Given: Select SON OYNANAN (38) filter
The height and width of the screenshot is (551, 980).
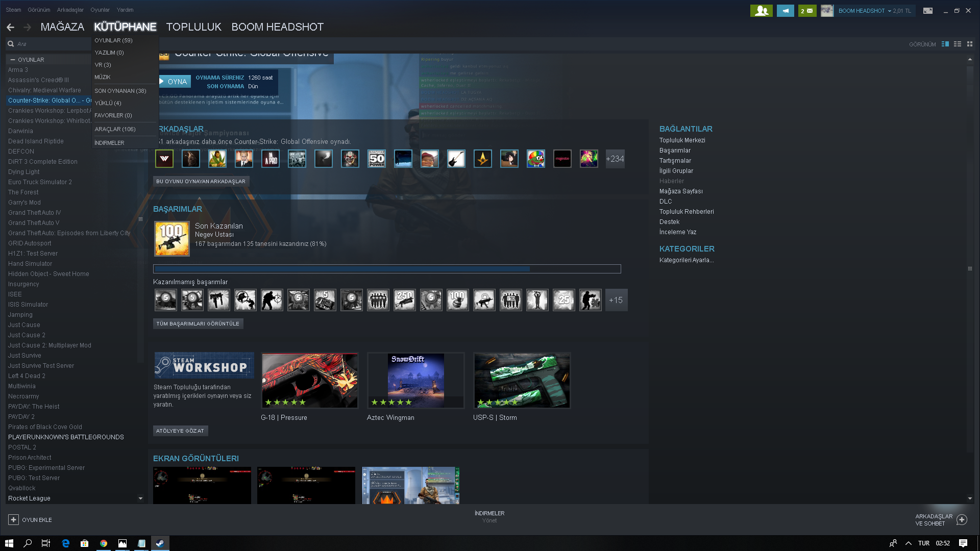Looking at the screenshot, I should (120, 91).
